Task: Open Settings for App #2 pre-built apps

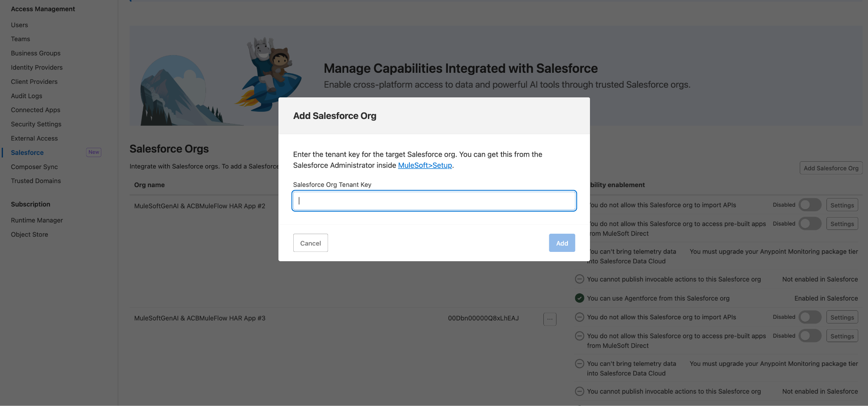Action: pyautogui.click(x=842, y=224)
